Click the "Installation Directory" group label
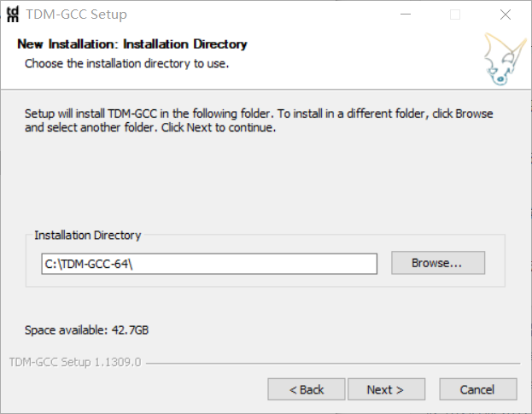Screen dimensions: 532x414 [88, 235]
